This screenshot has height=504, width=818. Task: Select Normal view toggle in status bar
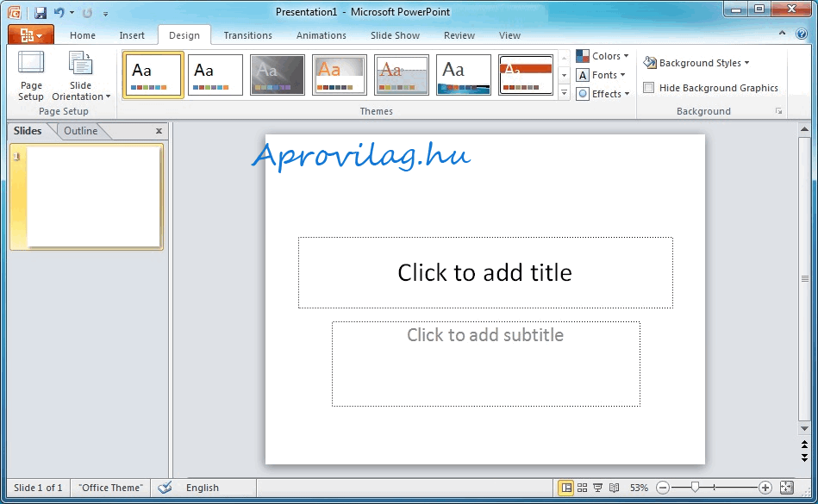click(x=566, y=488)
